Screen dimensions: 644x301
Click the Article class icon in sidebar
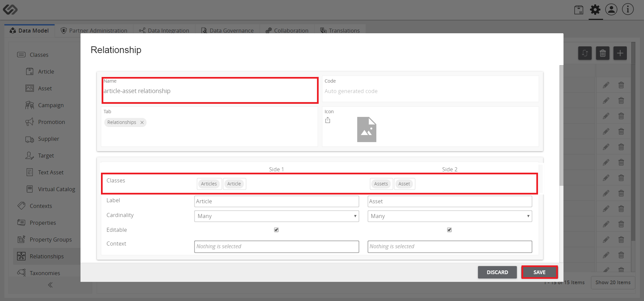coord(30,72)
